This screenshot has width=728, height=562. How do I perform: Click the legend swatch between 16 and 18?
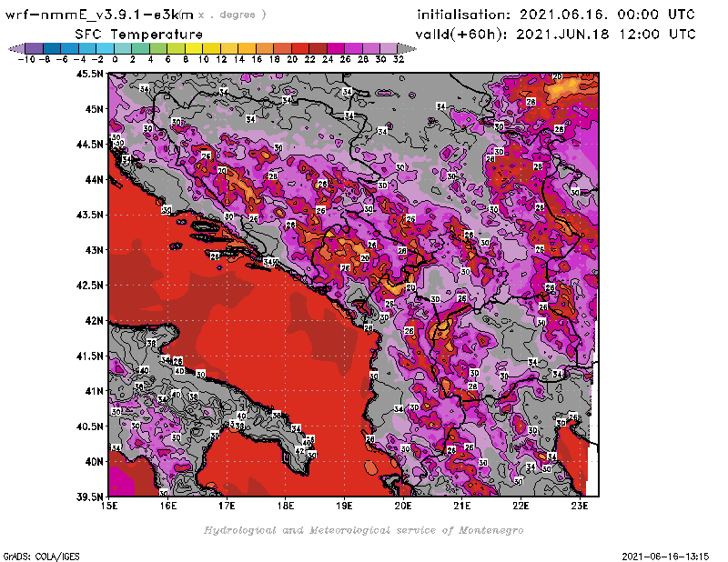pos(265,48)
